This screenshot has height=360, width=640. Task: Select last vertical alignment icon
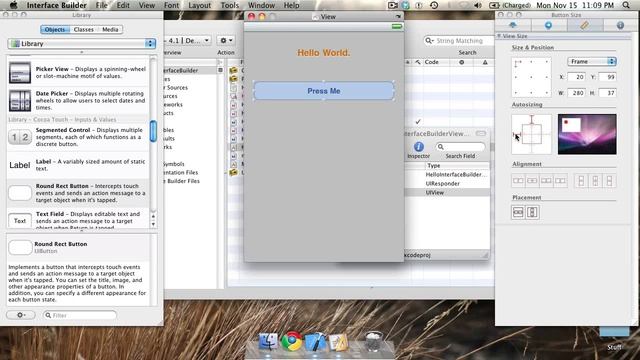coord(609,180)
